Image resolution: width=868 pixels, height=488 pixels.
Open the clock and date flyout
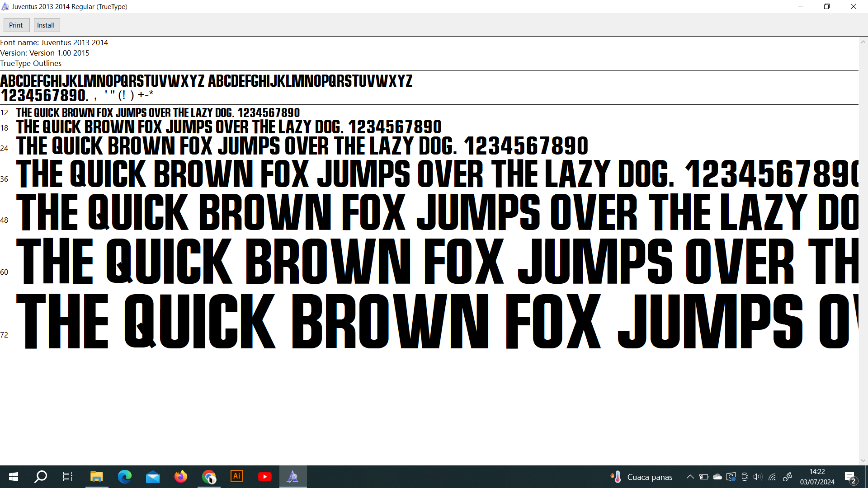(x=817, y=477)
